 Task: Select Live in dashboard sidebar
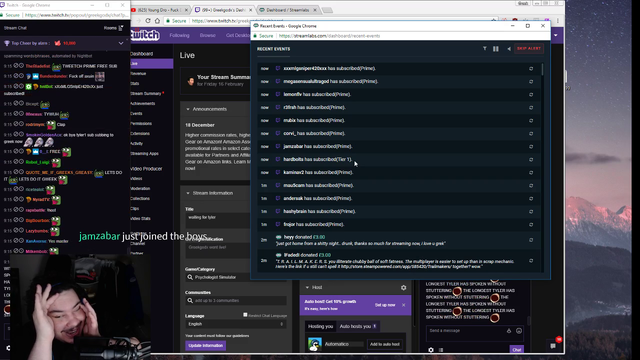coord(151,64)
